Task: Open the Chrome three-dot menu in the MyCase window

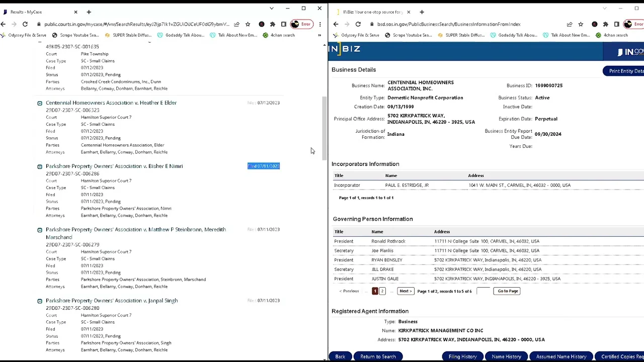Action: pos(320,24)
